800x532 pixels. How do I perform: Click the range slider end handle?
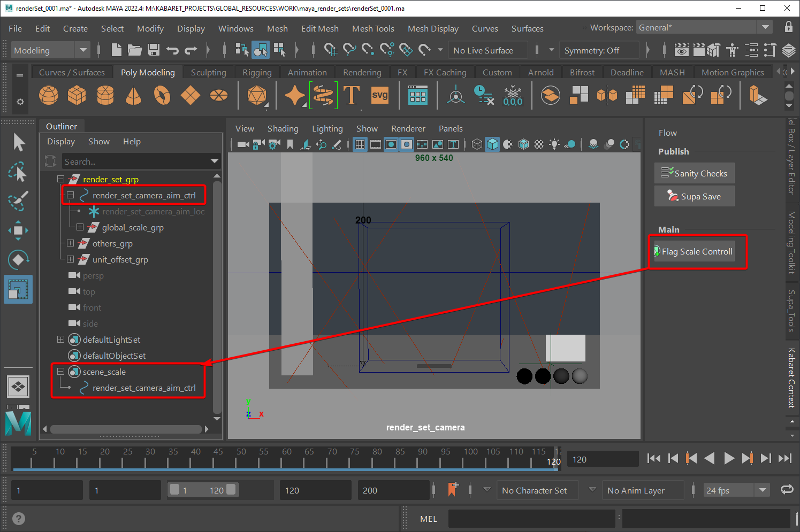point(231,489)
